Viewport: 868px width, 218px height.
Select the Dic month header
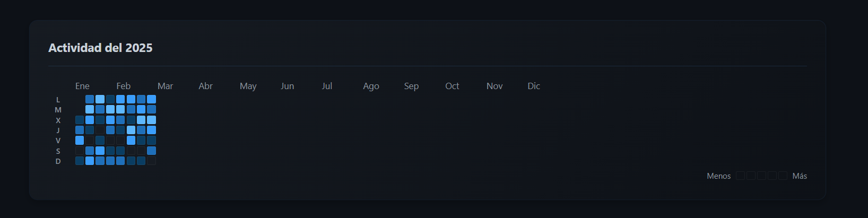[534, 86]
